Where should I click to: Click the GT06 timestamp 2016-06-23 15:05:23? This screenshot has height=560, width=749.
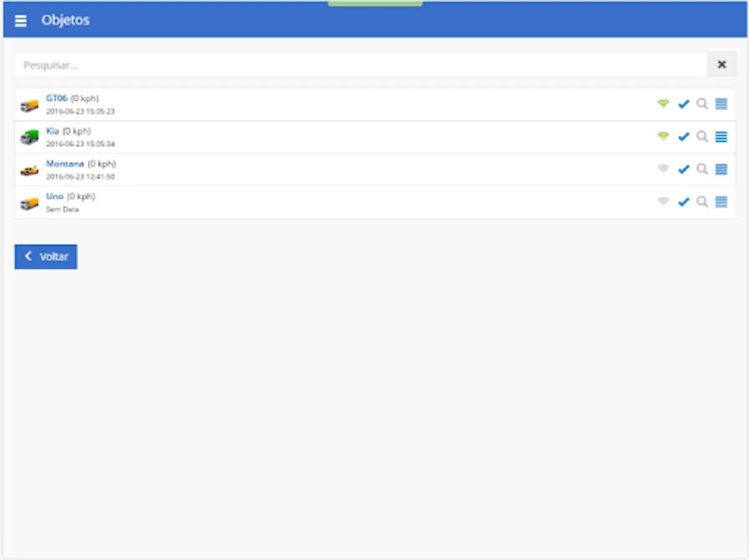(x=80, y=112)
